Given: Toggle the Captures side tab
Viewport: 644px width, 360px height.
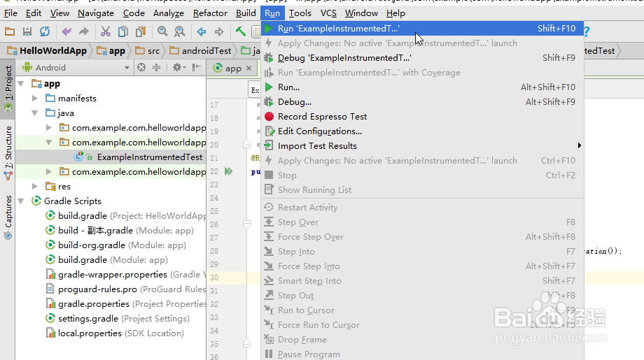Looking at the screenshot, I should pyautogui.click(x=8, y=217).
